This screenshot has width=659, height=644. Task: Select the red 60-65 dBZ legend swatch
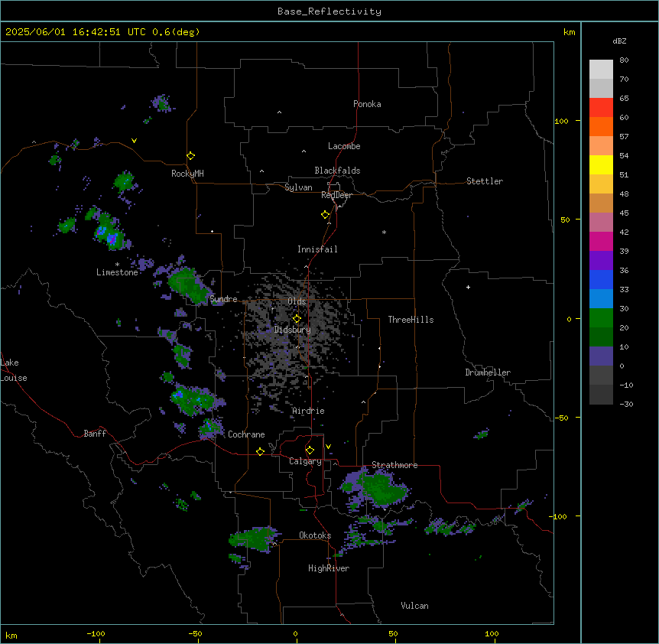click(601, 107)
